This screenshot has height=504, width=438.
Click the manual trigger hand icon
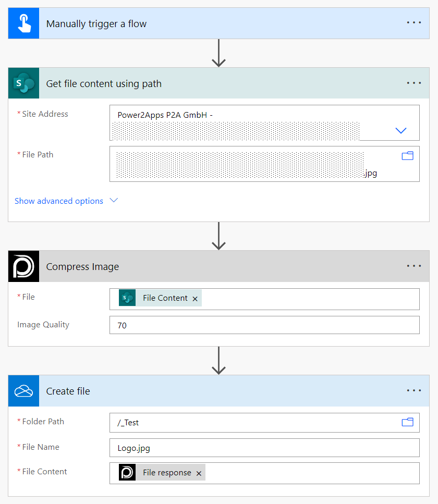(x=23, y=23)
